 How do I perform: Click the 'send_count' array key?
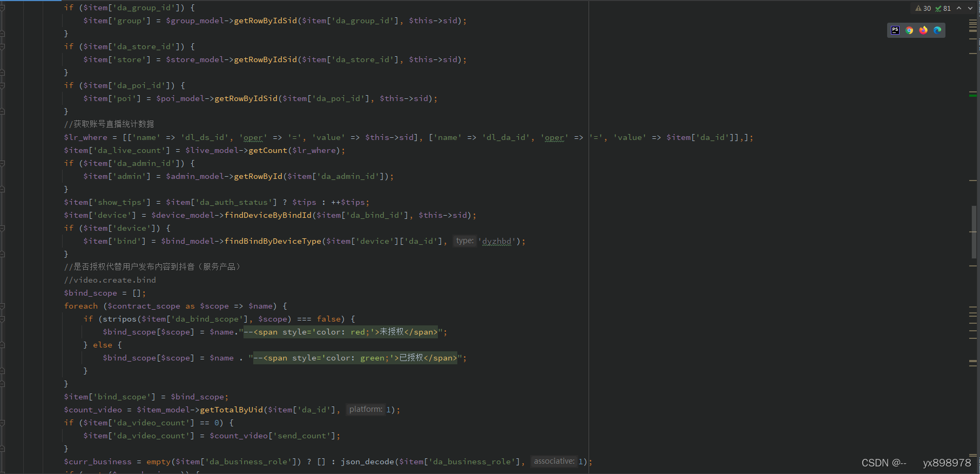click(302, 436)
